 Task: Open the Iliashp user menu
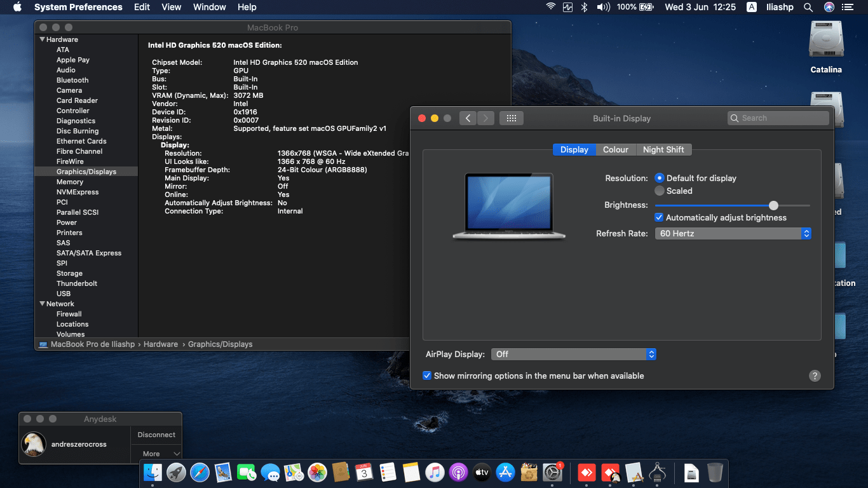click(779, 7)
